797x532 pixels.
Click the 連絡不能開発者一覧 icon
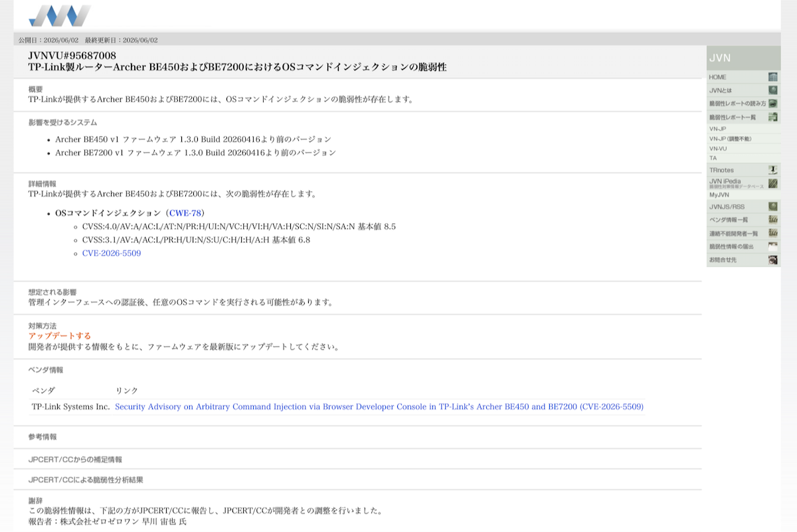click(x=773, y=233)
